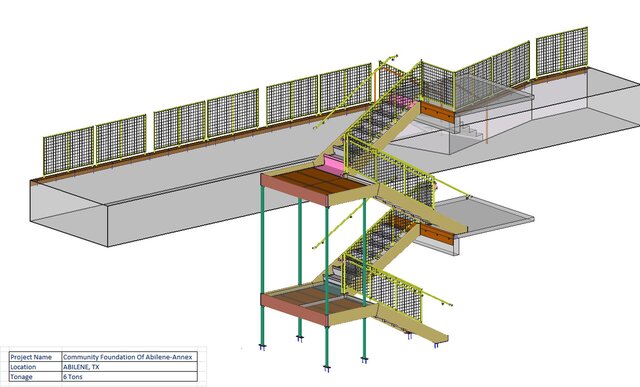The image size is (640, 387).
Task: Select the 'ABILENE, TX' cell
Action: 129,367
